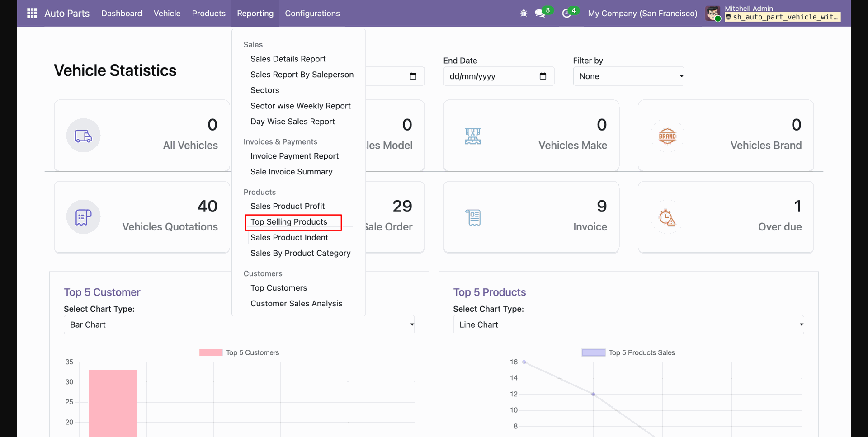Choose Sales By Product Category
The width and height of the screenshot is (868, 437).
pyautogui.click(x=301, y=253)
